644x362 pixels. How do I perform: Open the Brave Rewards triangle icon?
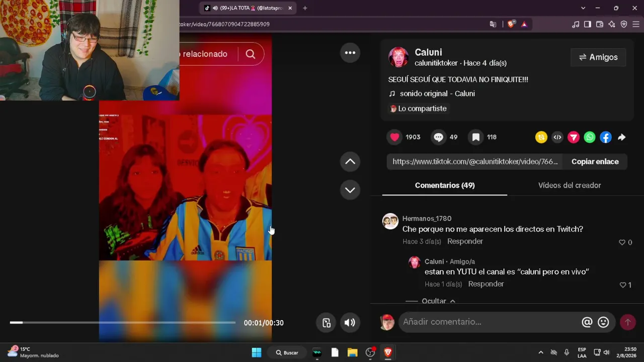[x=524, y=24]
